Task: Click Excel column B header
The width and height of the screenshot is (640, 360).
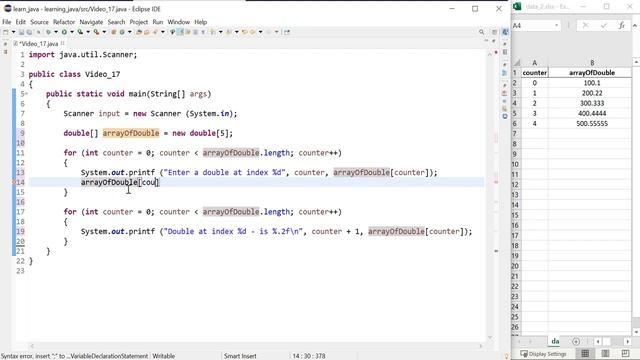Action: coord(592,62)
